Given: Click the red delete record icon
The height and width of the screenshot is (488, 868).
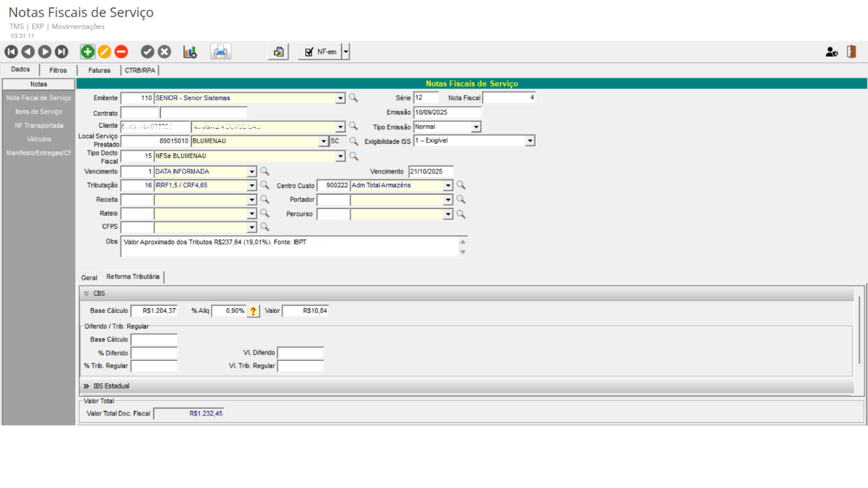Looking at the screenshot, I should pos(121,52).
